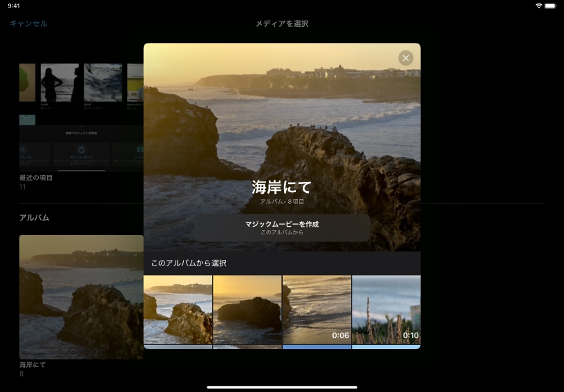Tap the アルバム section heading
Viewport: 564px width, 392px height.
click(x=34, y=218)
